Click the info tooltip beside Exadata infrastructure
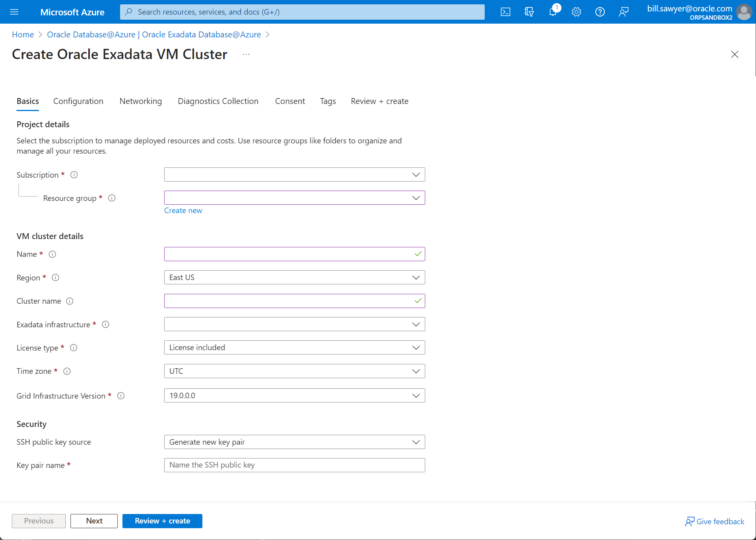Viewport: 756px width, 540px height. coord(106,325)
